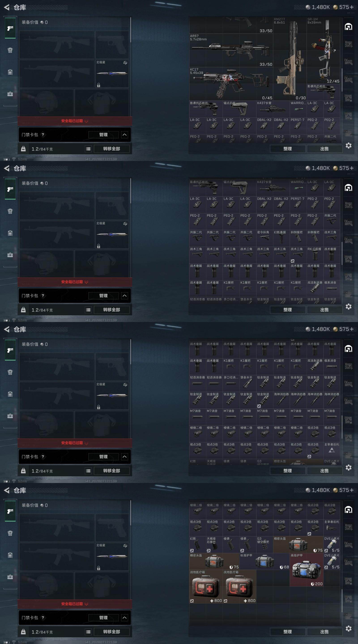The width and height of the screenshot is (358, 644).
Task: Expand the 安全箱已过期 banner in top screenshot
Action: point(75,121)
